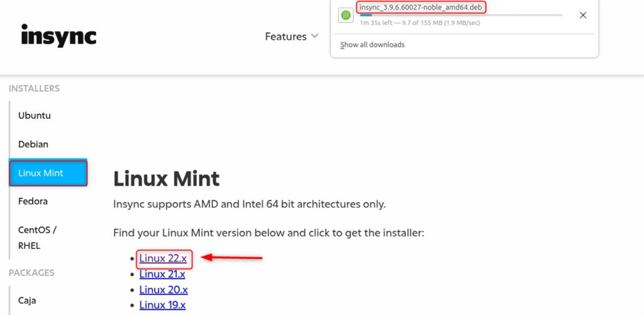This screenshot has width=644, height=315.
Task: Select Ubuntu in the installers sidebar
Action: click(x=35, y=116)
